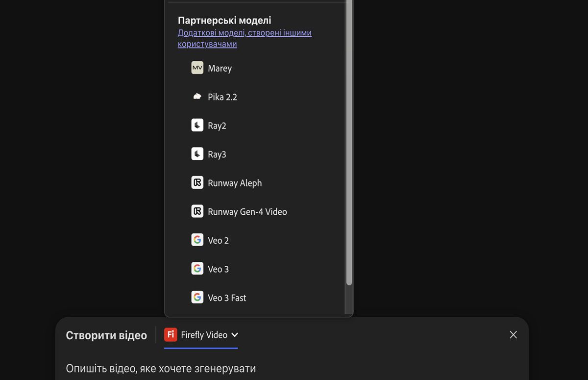Click the red Firefly Fi icon
This screenshot has width=588, height=380.
171,335
